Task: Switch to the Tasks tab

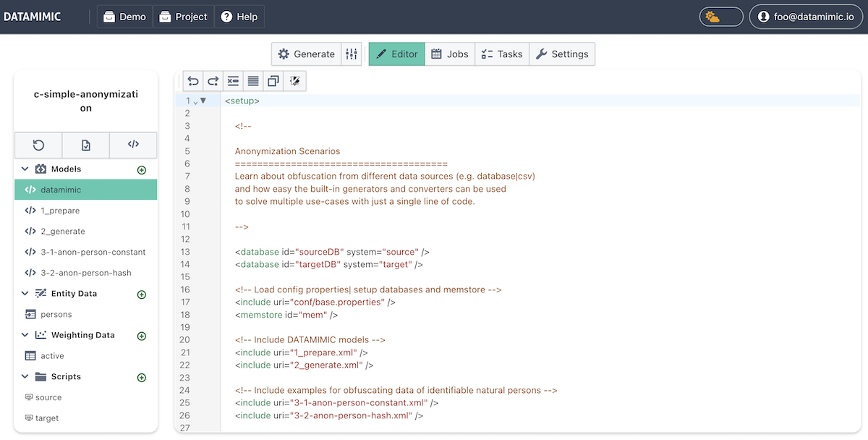Action: point(502,54)
